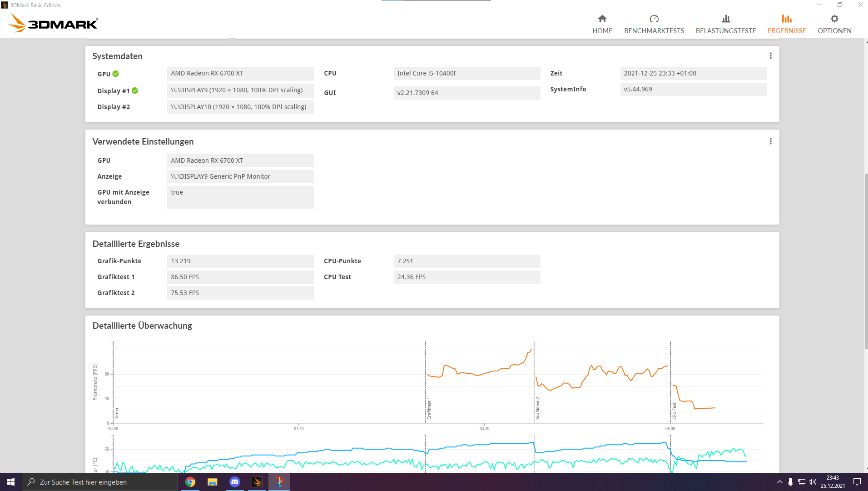Open Systemdaten three-dot menu
The height and width of the screenshot is (491, 868).
point(770,56)
